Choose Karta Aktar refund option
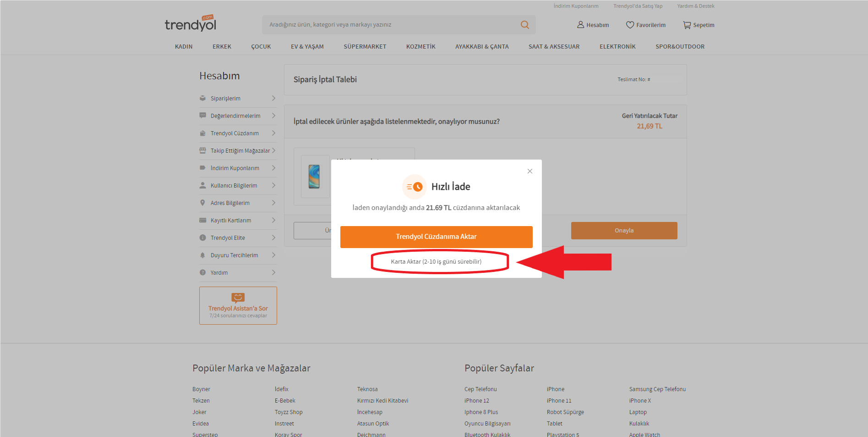This screenshot has height=437, width=868. (436, 261)
